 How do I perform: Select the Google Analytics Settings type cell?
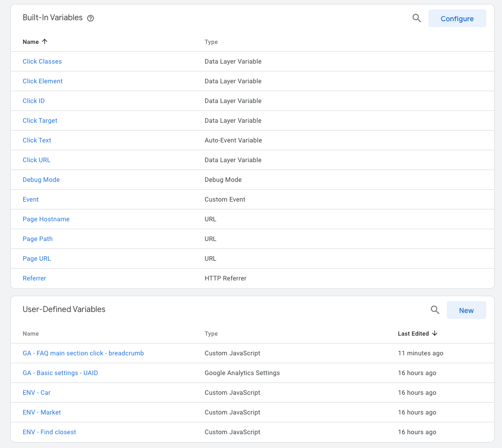point(242,373)
